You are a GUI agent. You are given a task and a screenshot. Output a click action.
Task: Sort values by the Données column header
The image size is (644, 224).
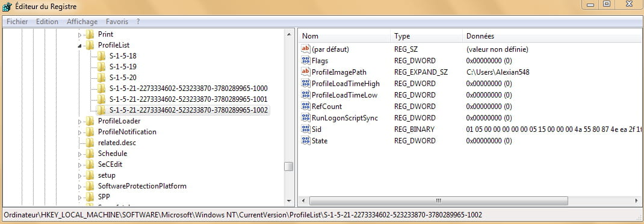553,36
